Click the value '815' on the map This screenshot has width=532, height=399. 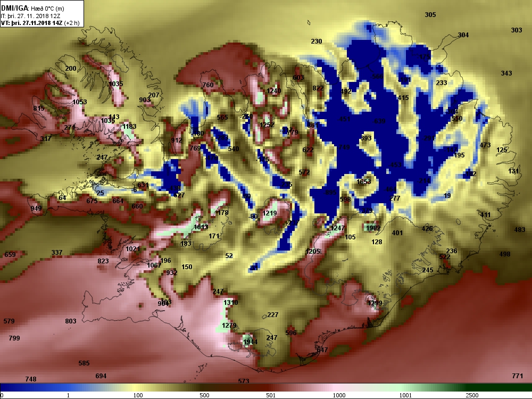pos(39,109)
